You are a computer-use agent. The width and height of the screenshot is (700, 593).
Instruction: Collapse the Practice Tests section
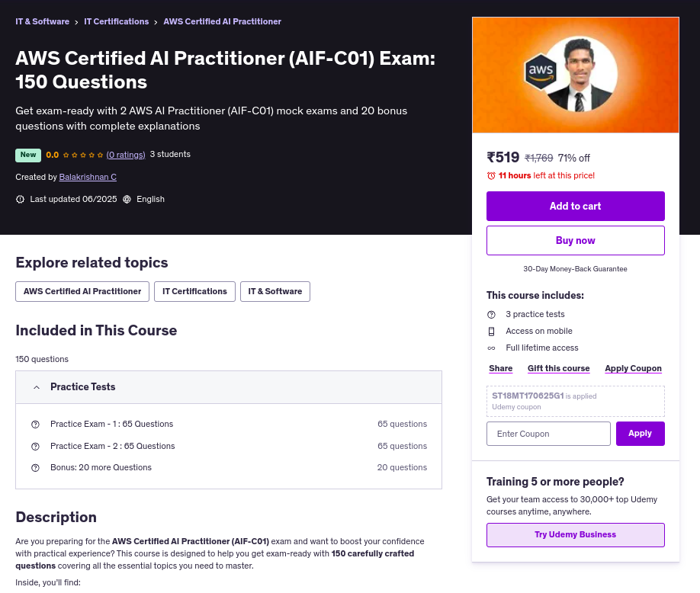pyautogui.click(x=37, y=387)
